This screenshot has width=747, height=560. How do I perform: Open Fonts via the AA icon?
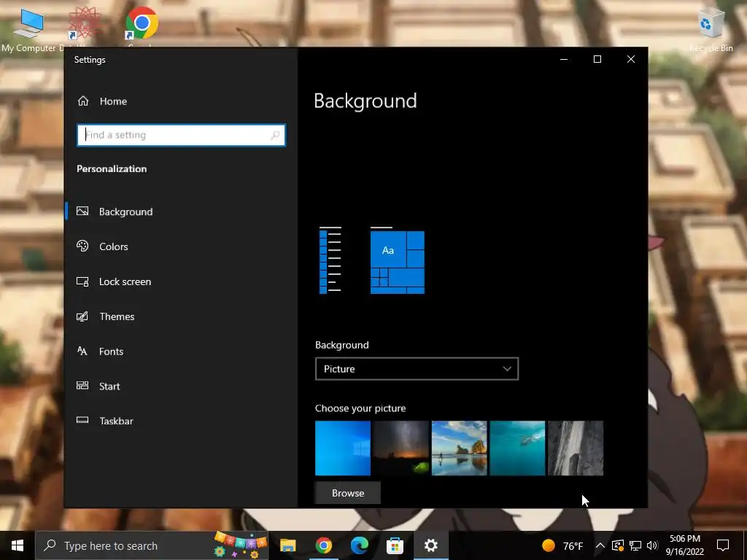(x=82, y=351)
